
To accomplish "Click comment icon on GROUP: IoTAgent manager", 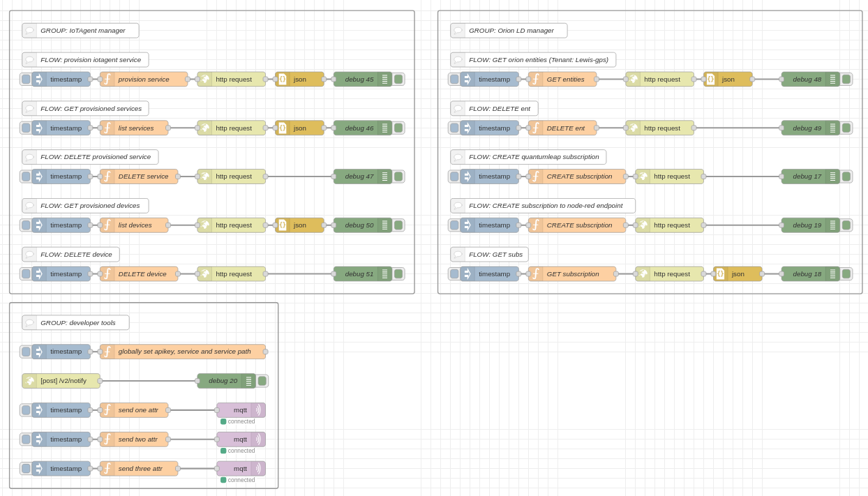I will [x=29, y=31].
